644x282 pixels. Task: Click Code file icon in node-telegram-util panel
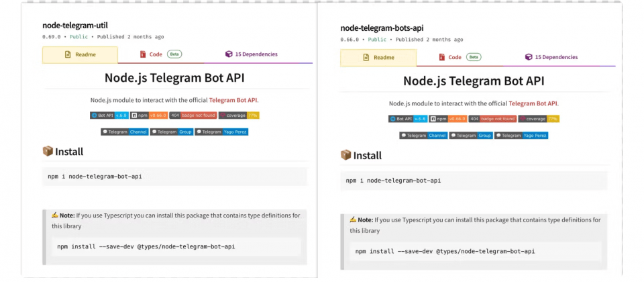[143, 54]
